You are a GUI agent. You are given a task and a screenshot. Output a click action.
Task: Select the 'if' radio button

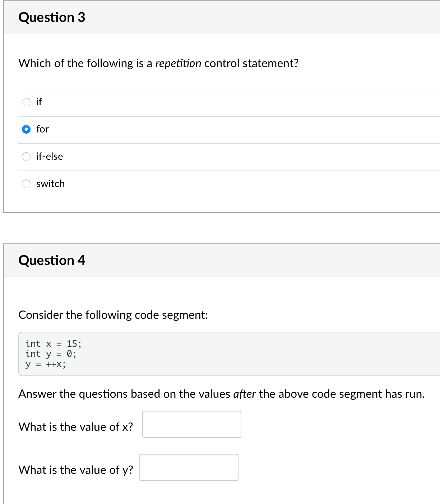[26, 102]
